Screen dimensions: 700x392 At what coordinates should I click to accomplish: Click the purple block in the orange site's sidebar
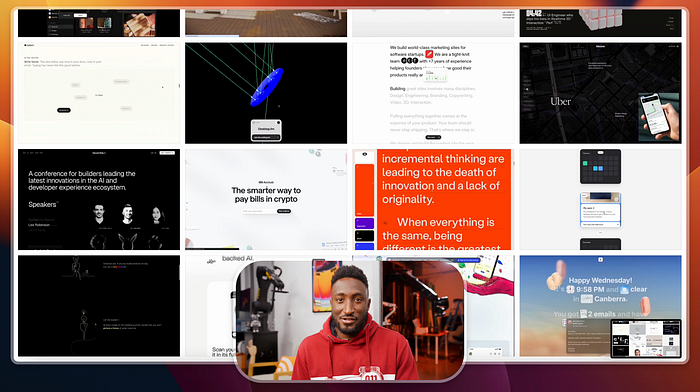click(x=364, y=223)
